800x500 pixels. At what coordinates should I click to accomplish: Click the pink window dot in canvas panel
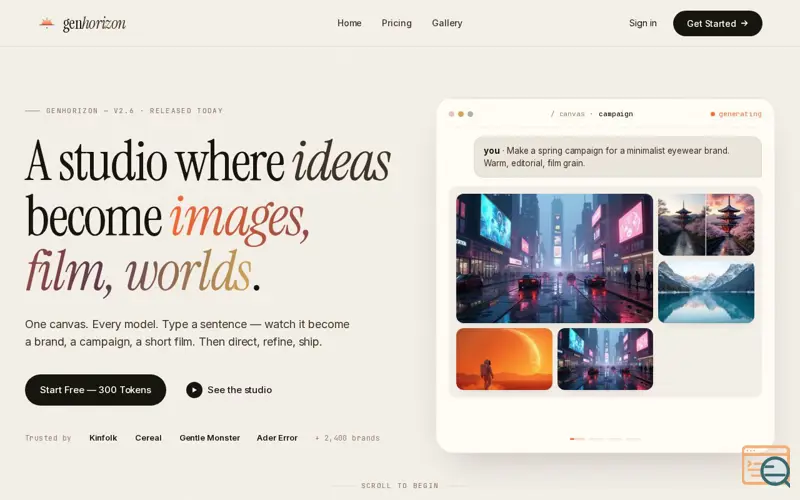coord(451,114)
